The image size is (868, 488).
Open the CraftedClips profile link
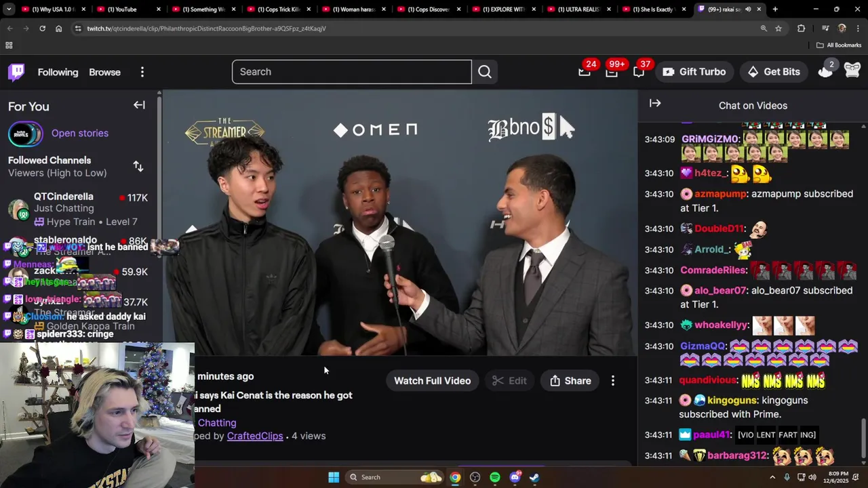(255, 436)
